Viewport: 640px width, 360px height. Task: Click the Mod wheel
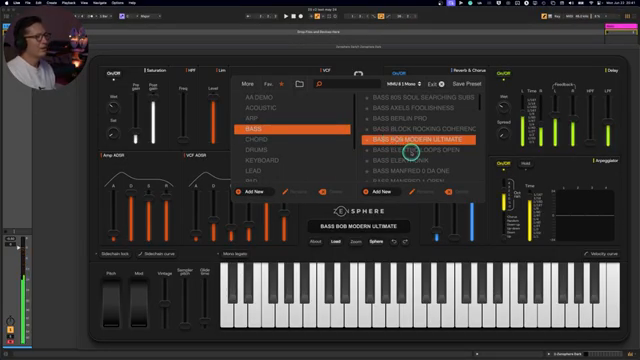coord(139,303)
